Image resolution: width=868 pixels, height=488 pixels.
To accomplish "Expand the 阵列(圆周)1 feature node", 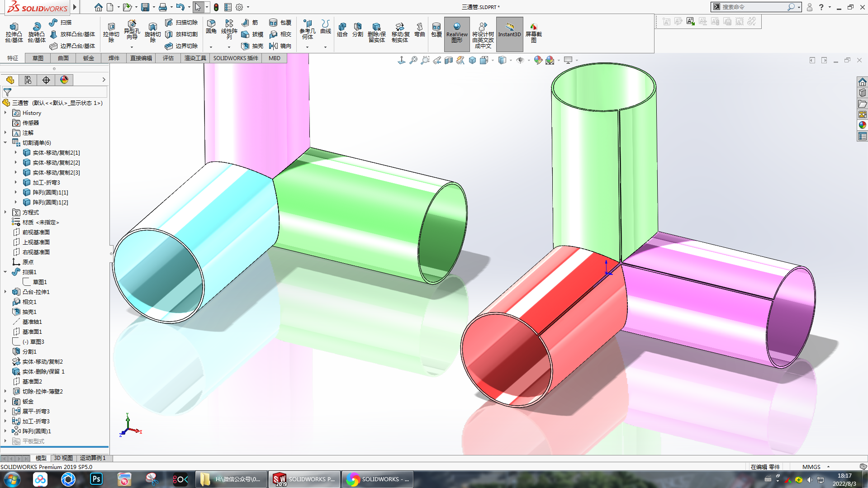I will pos(5,431).
